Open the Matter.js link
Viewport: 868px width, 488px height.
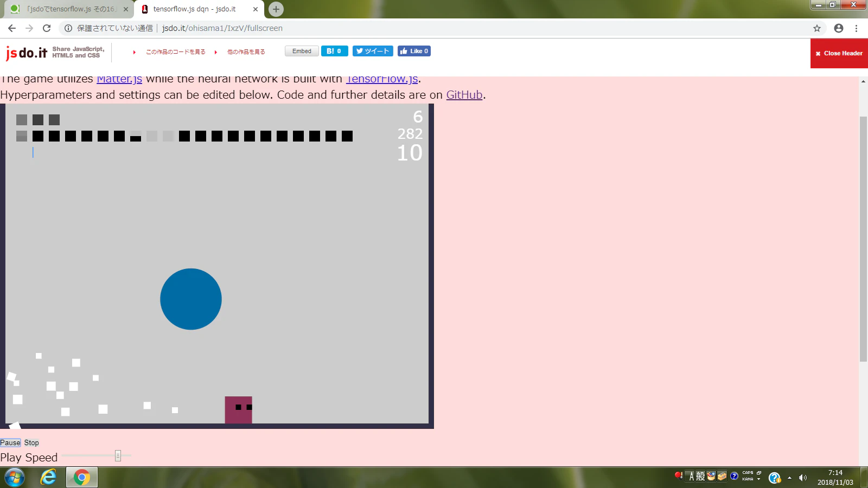119,79
